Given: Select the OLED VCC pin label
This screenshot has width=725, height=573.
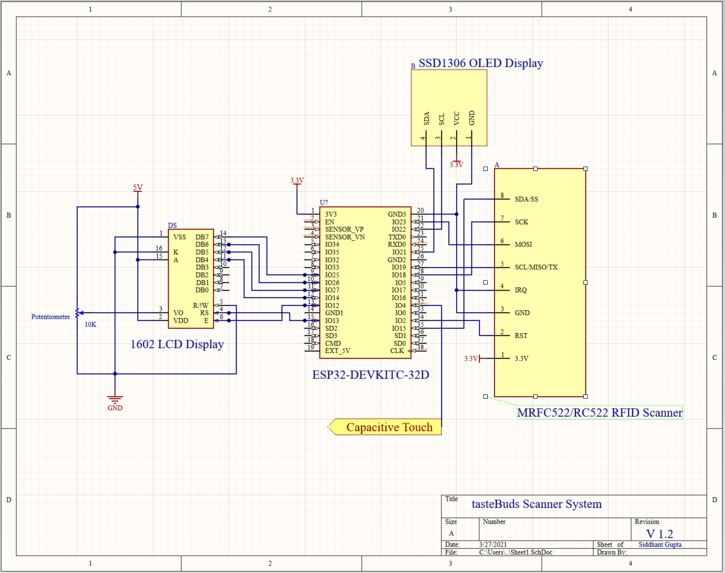Looking at the screenshot, I should [x=456, y=118].
